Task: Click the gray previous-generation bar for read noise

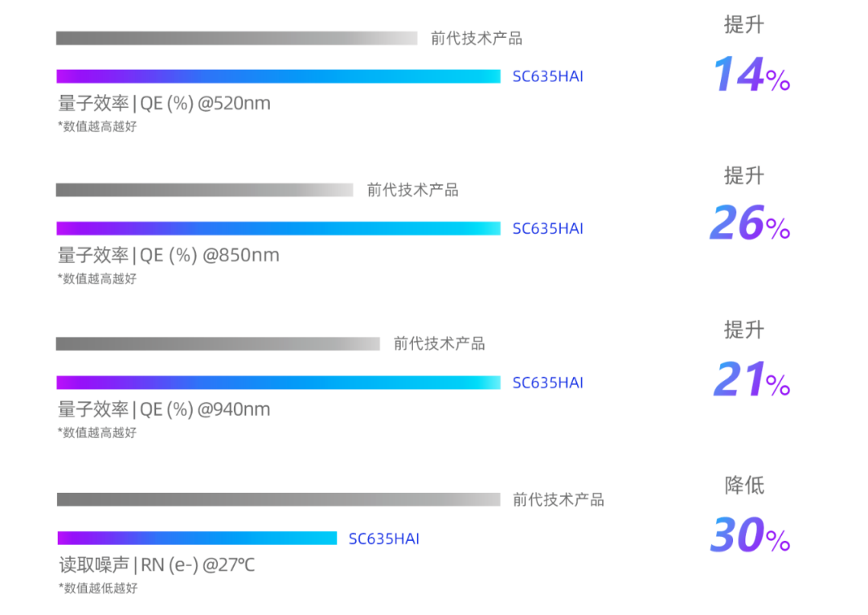Action: [x=278, y=499]
